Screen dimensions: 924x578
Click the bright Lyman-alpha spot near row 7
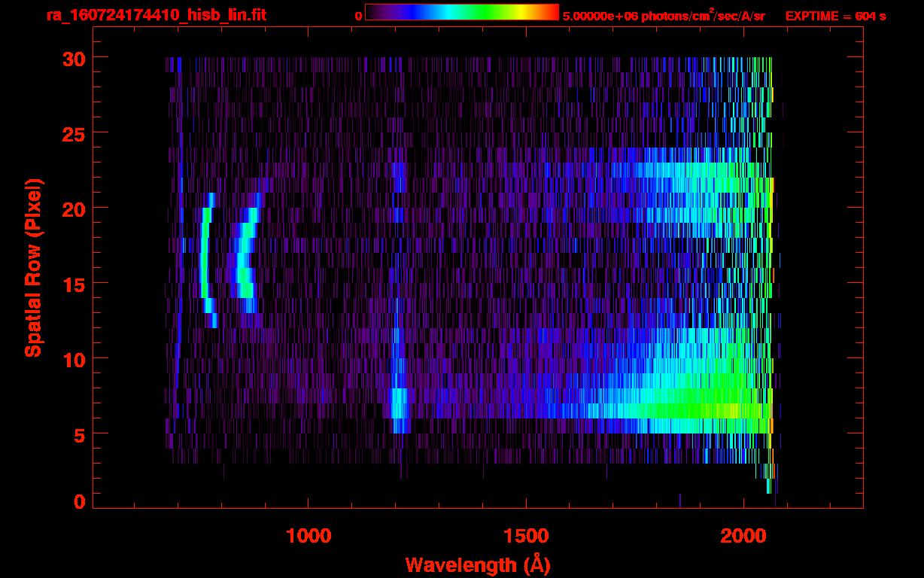pyautogui.click(x=399, y=403)
